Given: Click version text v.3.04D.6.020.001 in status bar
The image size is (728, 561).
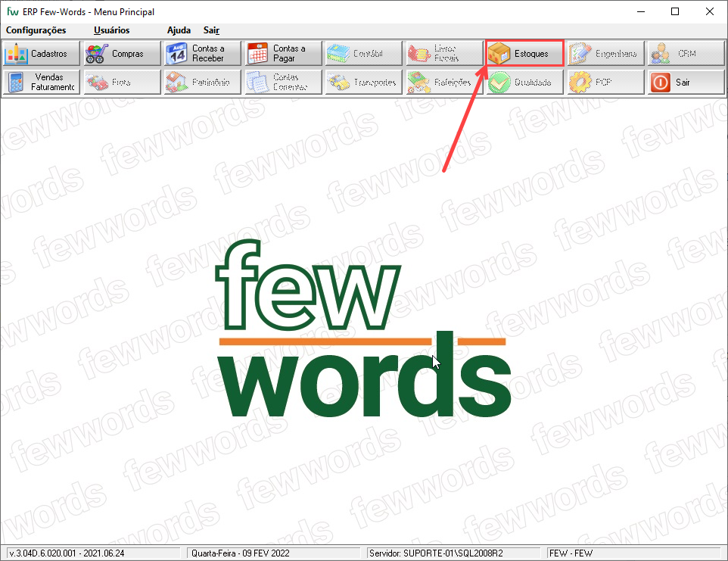Looking at the screenshot, I should (x=67, y=553).
